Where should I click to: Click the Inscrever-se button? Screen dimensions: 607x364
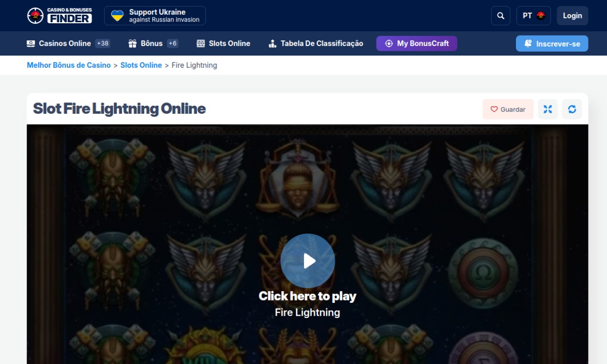pyautogui.click(x=552, y=44)
